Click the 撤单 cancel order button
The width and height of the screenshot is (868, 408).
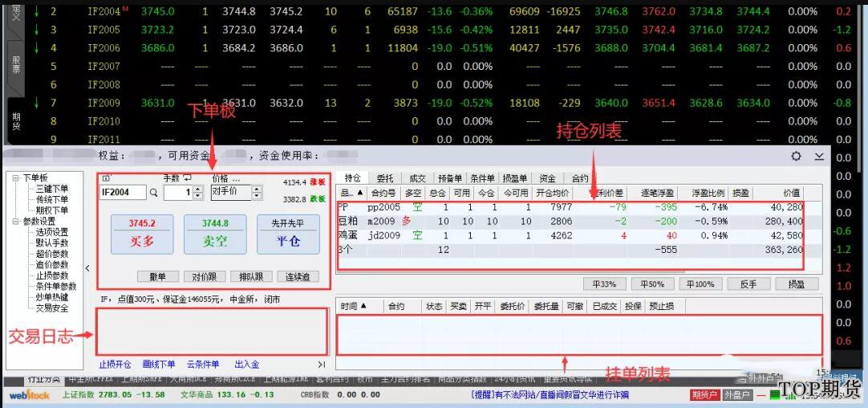[x=157, y=276]
